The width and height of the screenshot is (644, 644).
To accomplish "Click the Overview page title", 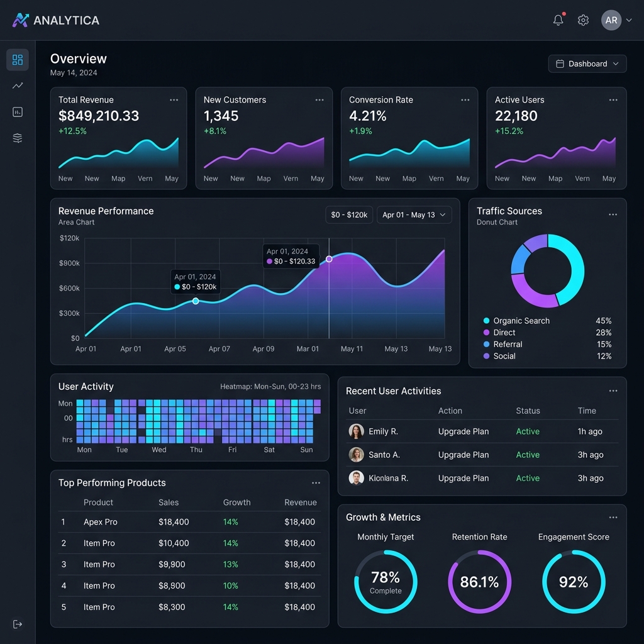I will [x=79, y=58].
